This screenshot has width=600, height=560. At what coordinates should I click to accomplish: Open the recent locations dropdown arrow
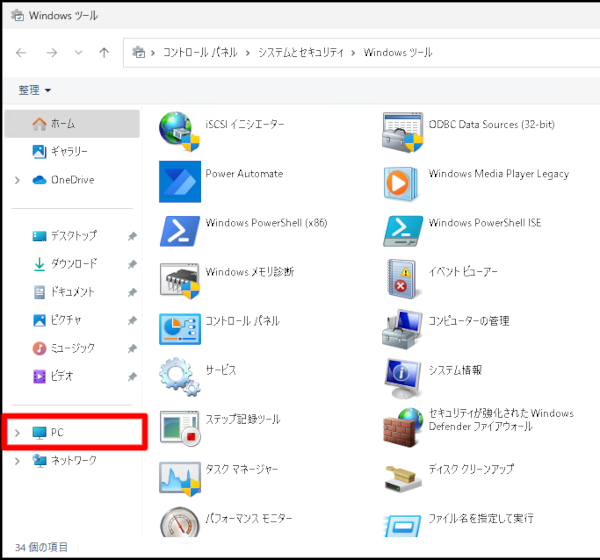(78, 52)
